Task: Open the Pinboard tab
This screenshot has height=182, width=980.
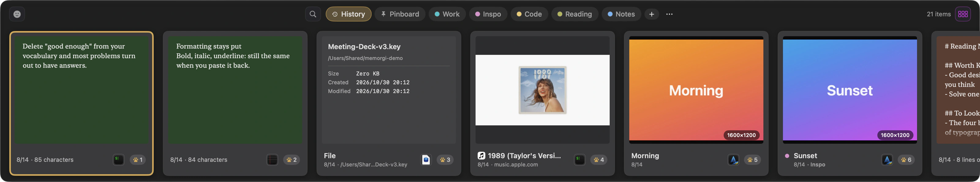Action: (x=400, y=14)
